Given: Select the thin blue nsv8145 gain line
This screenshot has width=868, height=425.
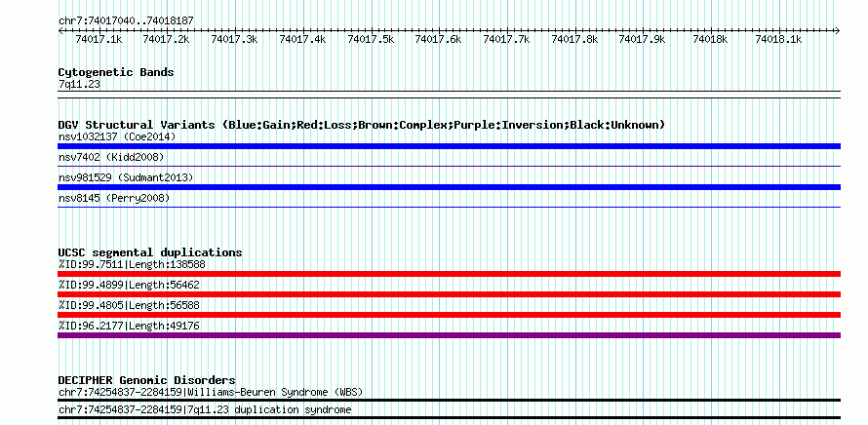Looking at the screenshot, I should (449, 207).
